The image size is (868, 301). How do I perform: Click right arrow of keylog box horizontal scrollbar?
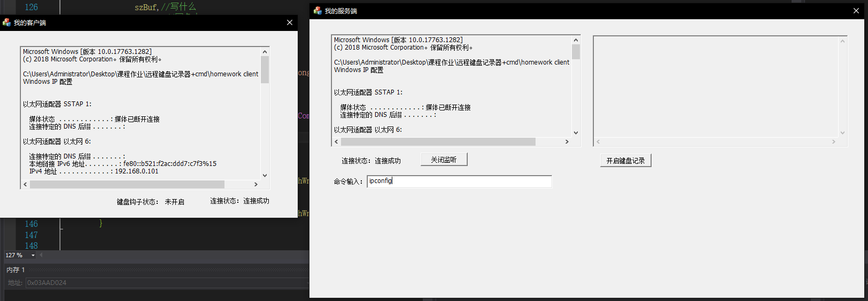pos(834,142)
